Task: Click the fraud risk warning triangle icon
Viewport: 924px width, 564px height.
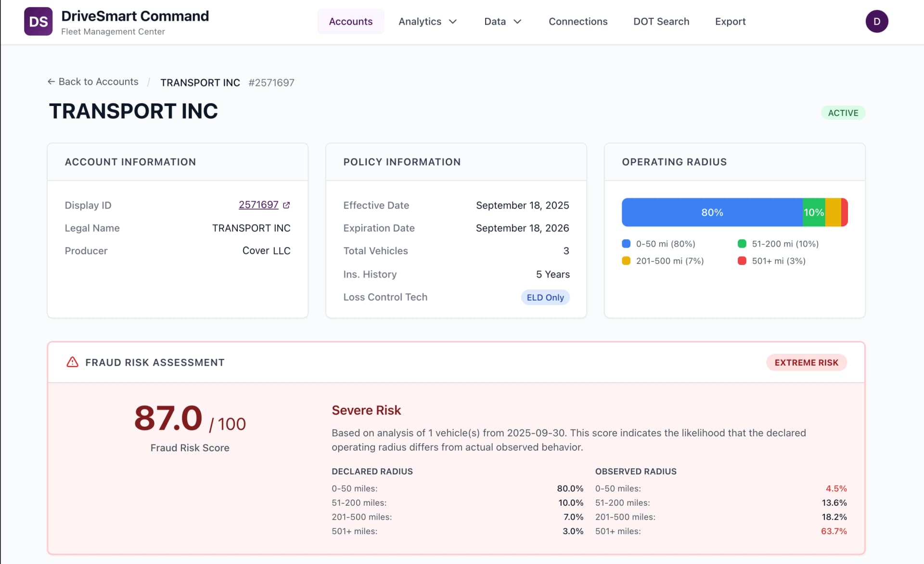Action: point(72,362)
